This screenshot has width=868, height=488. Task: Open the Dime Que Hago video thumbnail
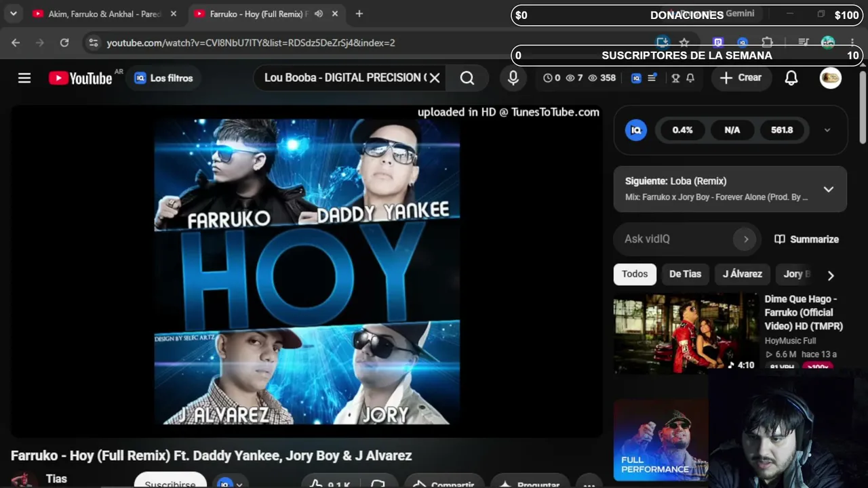point(686,333)
